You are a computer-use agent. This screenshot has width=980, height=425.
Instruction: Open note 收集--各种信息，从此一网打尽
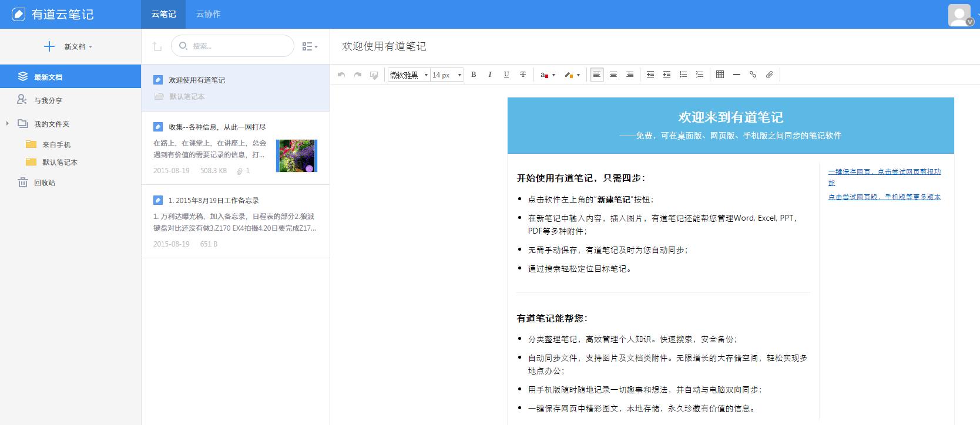pyautogui.click(x=235, y=148)
